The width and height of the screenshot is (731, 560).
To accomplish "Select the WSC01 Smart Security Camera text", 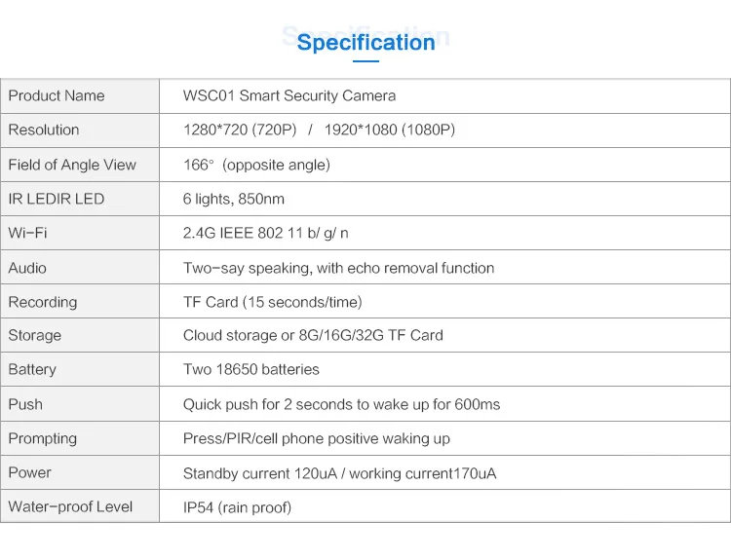I will point(289,95).
